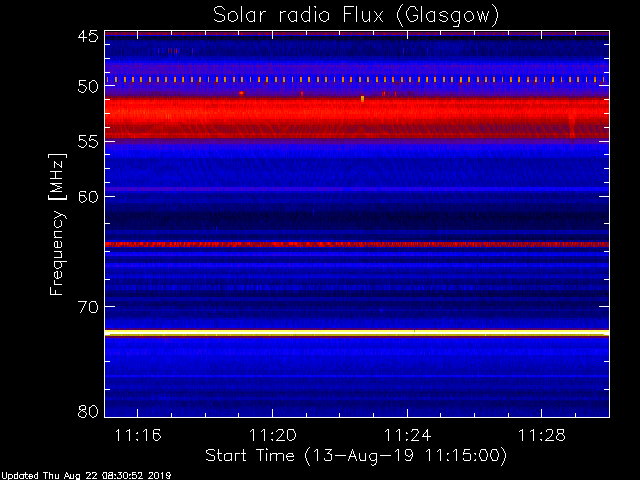
Task: Click the frequency axis label 60
Action: 88,197
